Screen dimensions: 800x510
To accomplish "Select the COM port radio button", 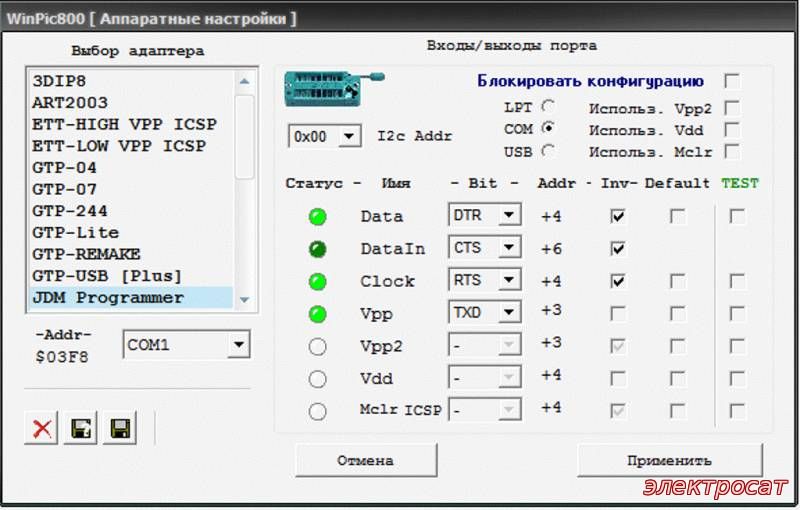I will (x=548, y=128).
